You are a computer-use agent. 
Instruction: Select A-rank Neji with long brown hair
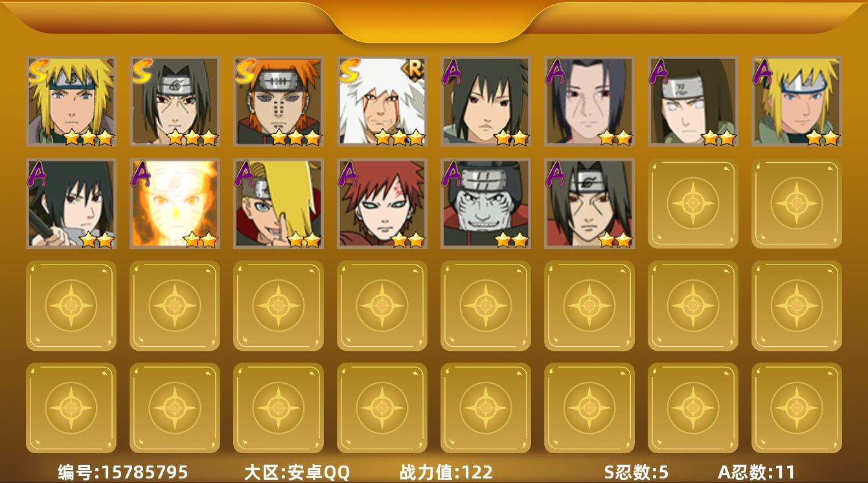[693, 101]
